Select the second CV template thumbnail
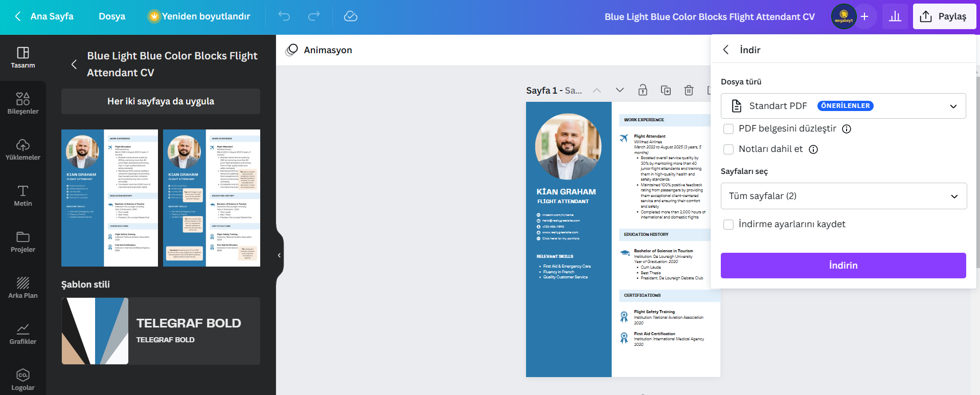The height and width of the screenshot is (395, 980). pos(211,198)
